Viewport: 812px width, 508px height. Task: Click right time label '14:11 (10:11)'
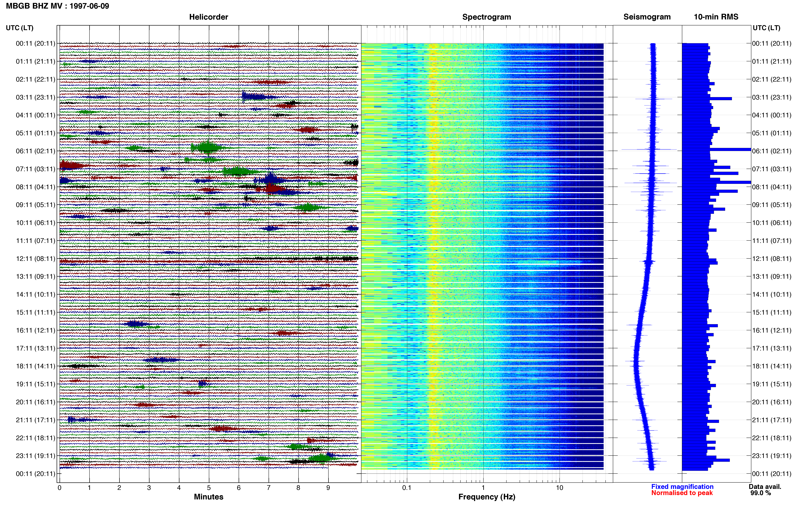(772, 294)
